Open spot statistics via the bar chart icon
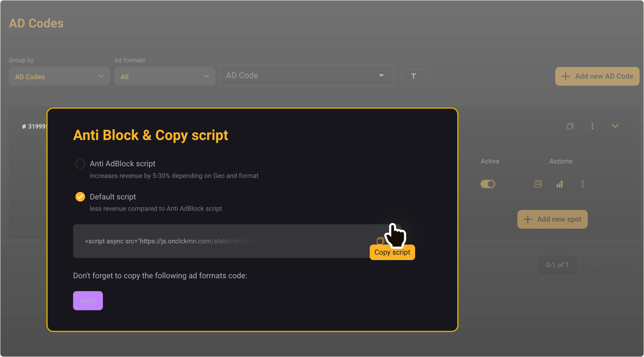644x357 pixels. [560, 184]
